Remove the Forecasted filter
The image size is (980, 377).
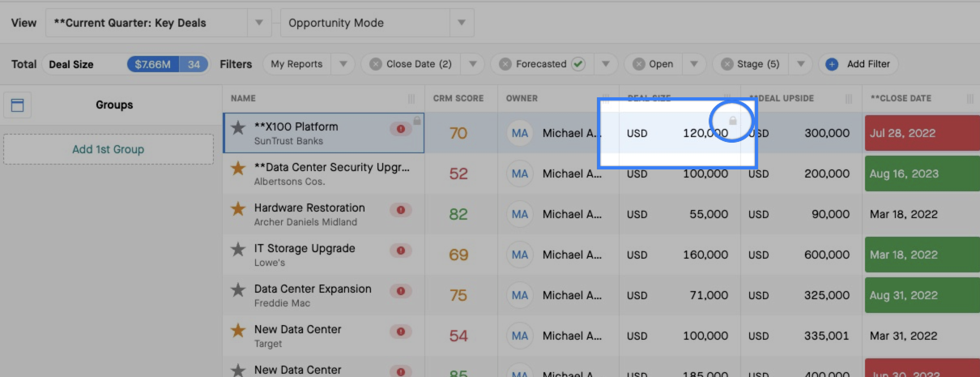(x=505, y=64)
